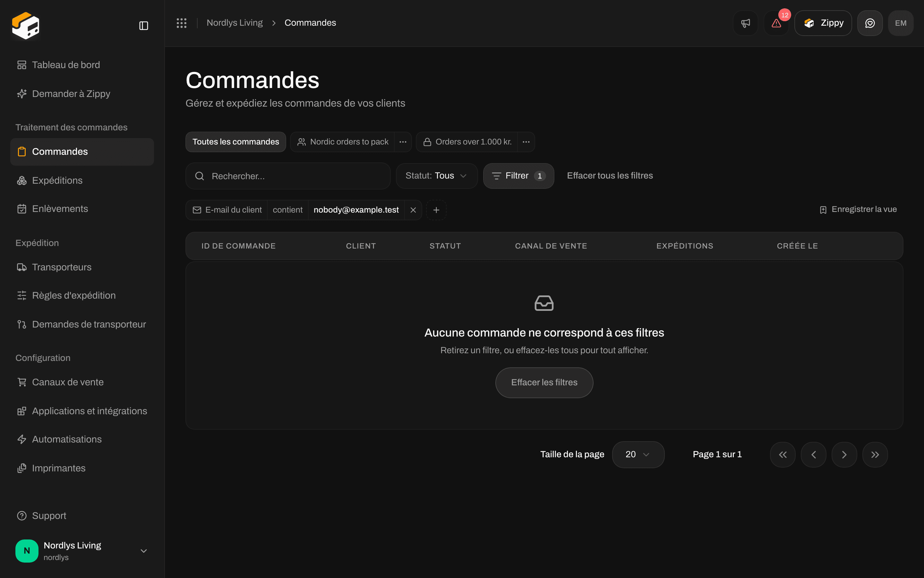Image resolution: width=924 pixels, height=578 pixels.
Task: Open Imprimantes settings
Action: click(x=82, y=468)
